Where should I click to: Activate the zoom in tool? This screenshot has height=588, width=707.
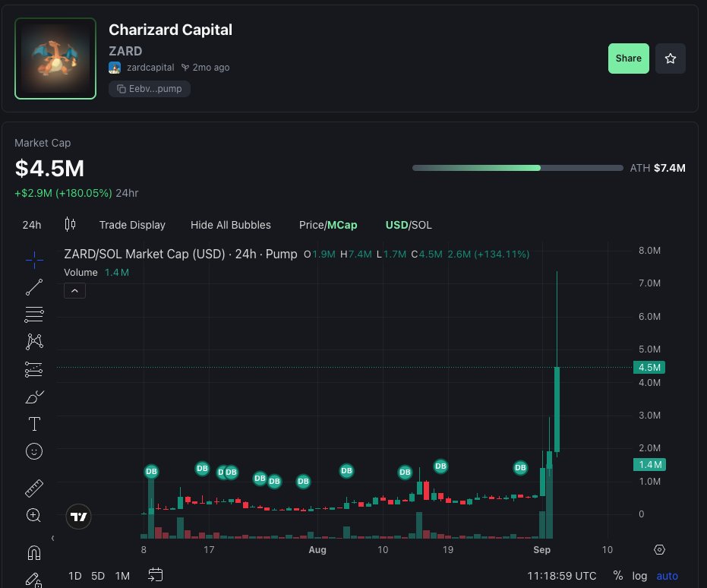(x=33, y=515)
